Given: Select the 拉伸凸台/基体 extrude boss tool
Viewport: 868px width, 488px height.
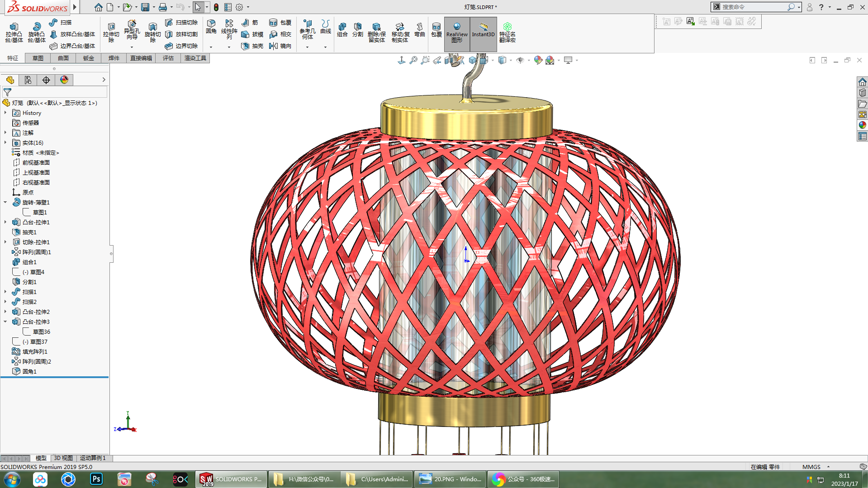Looking at the screenshot, I should point(14,33).
